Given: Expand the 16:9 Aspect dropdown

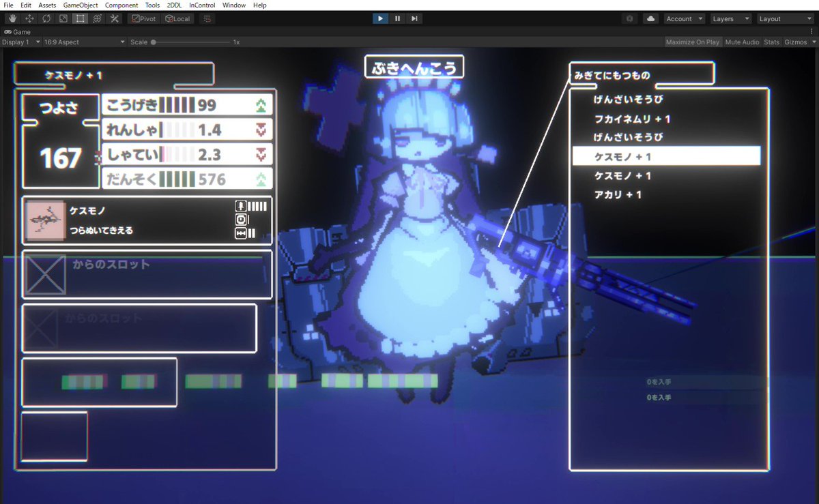Looking at the screenshot, I should 85,42.
